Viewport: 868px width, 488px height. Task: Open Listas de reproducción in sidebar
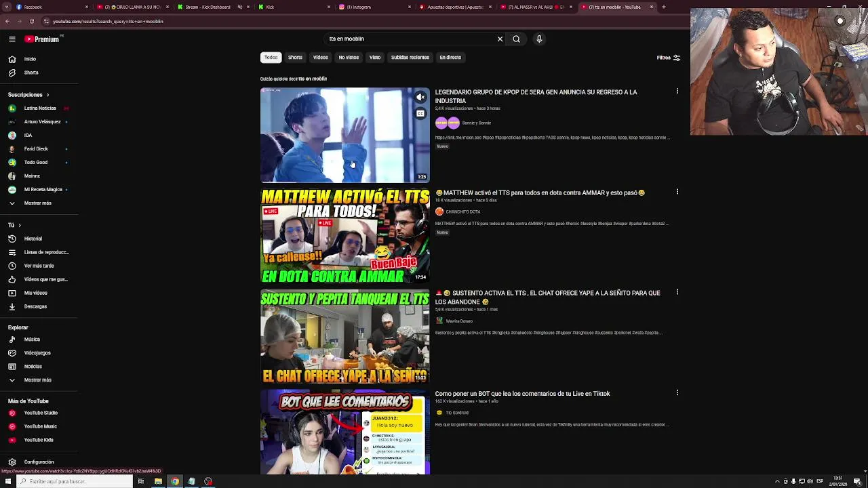[x=39, y=252]
